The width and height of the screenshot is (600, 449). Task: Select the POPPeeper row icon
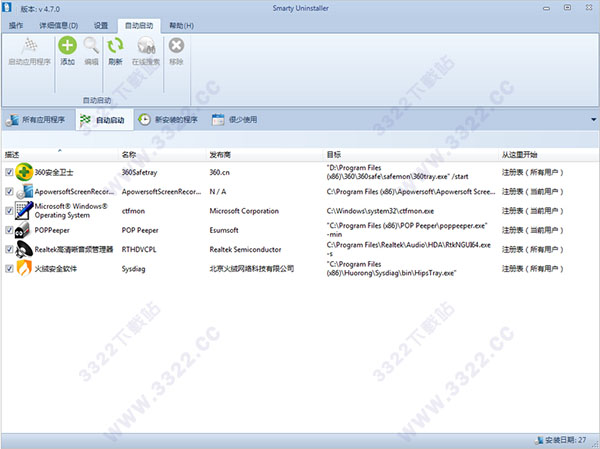click(22, 230)
